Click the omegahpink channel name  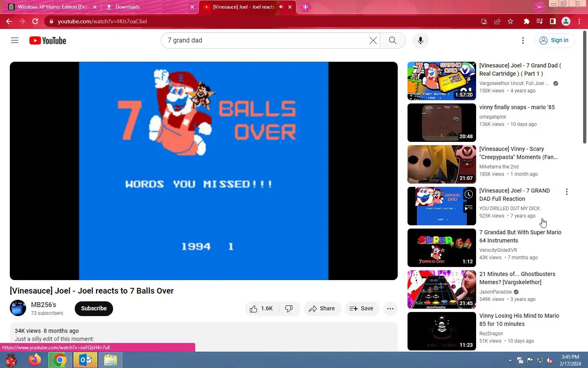[x=492, y=117]
